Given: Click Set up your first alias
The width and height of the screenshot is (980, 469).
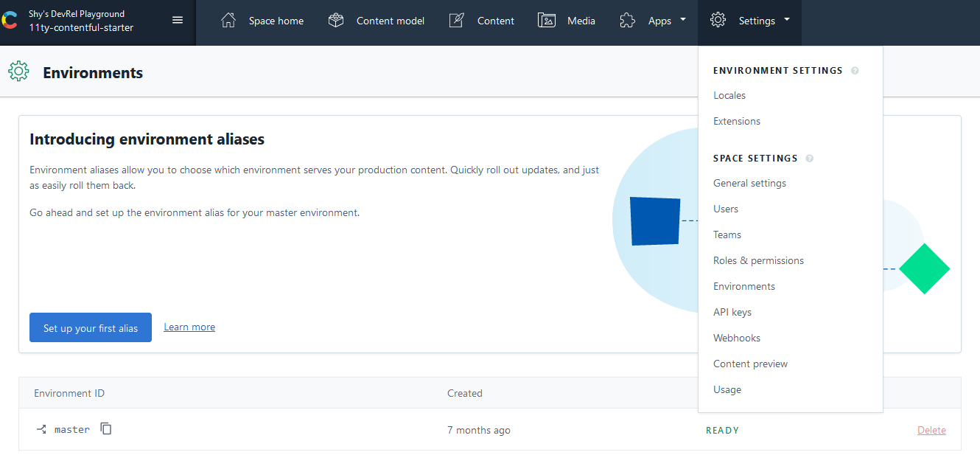Looking at the screenshot, I should (91, 328).
